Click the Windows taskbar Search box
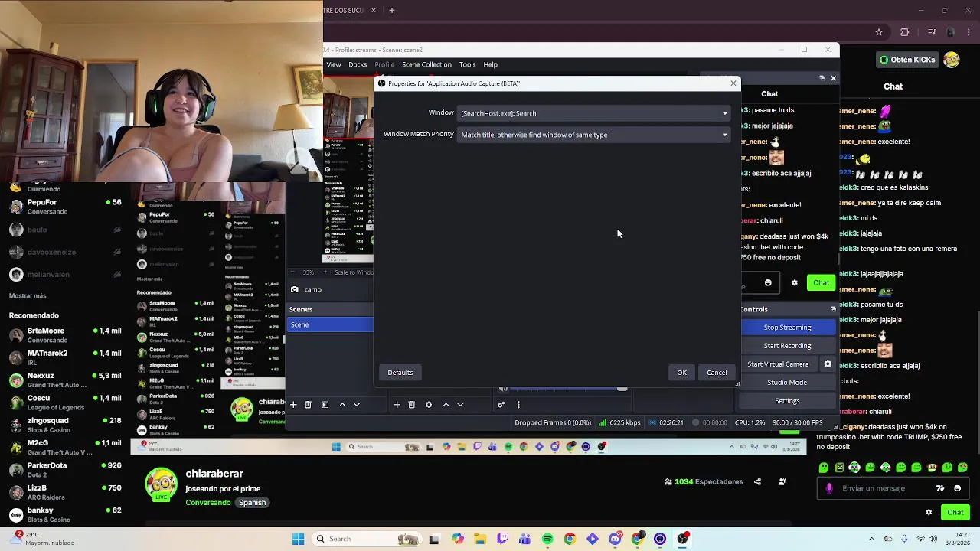Image resolution: width=980 pixels, height=551 pixels. pos(367,539)
